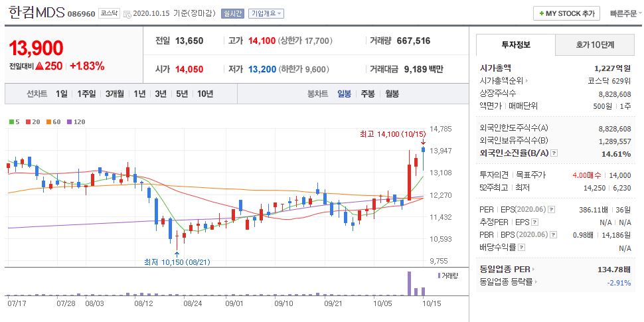
Task: Click the 코스닥 market badge
Action: tap(110, 13)
